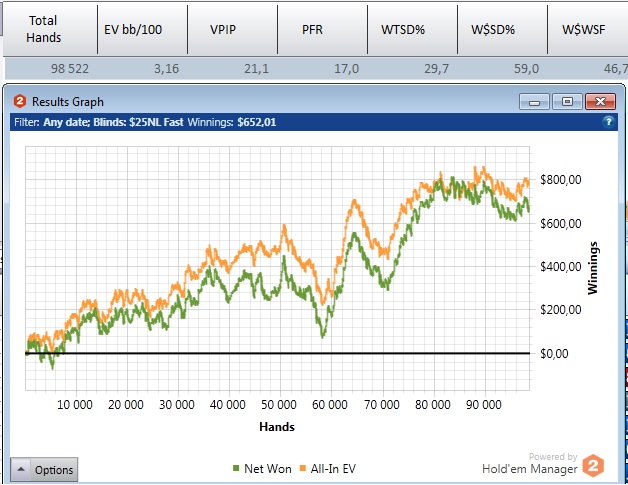
Task: Expand the Options panel button
Action: tap(44, 469)
